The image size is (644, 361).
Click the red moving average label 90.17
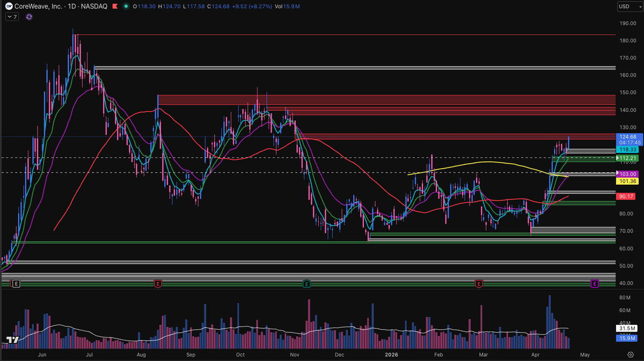[x=627, y=197]
